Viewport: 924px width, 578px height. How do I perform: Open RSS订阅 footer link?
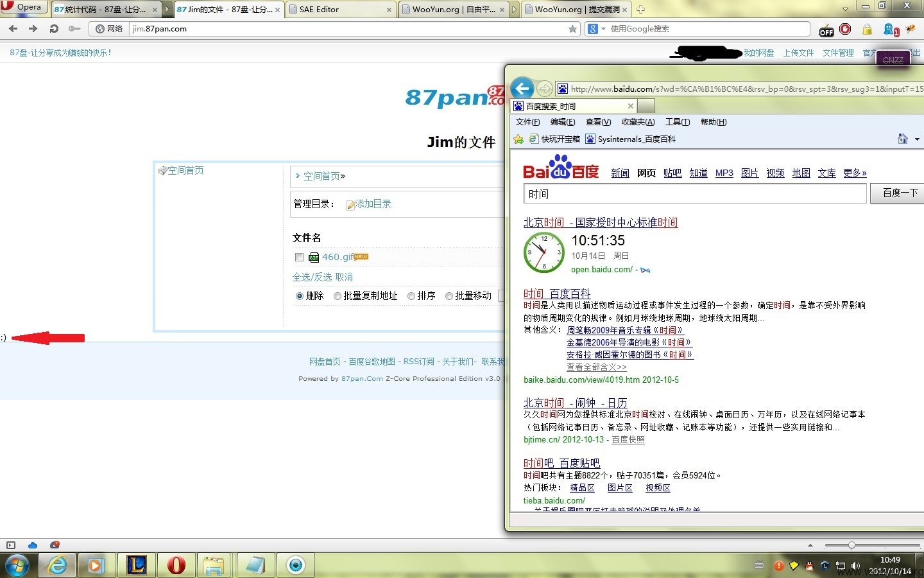click(418, 362)
